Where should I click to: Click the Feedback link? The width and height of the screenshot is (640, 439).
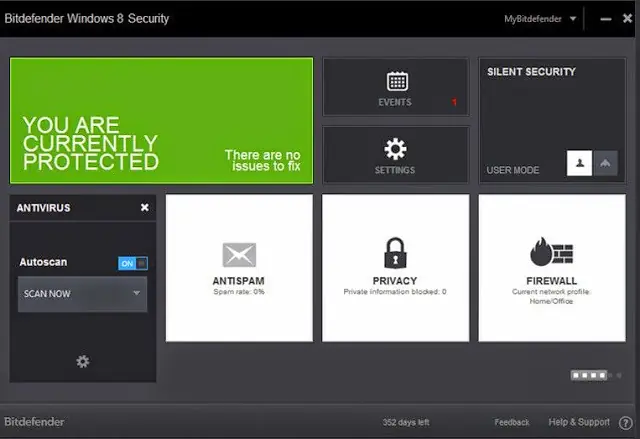512,422
